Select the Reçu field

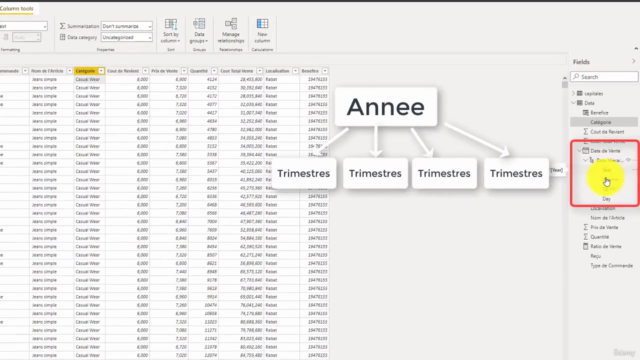596,256
